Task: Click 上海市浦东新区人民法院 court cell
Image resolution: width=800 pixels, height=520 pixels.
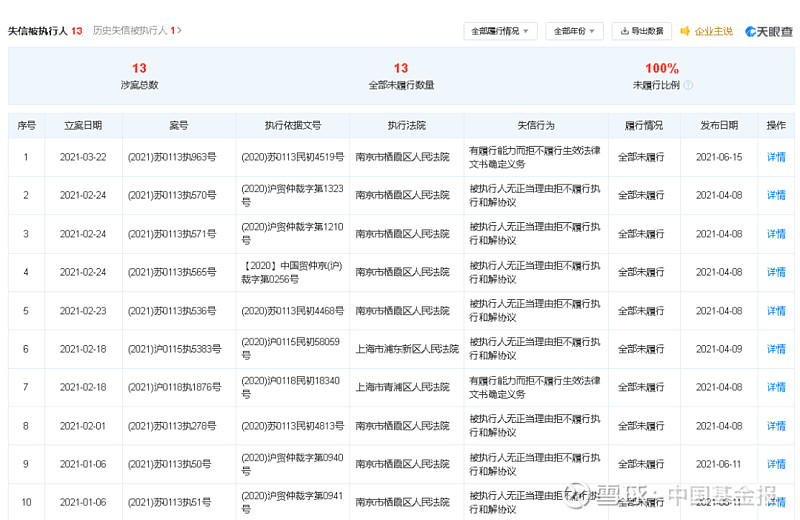Action: (407, 349)
